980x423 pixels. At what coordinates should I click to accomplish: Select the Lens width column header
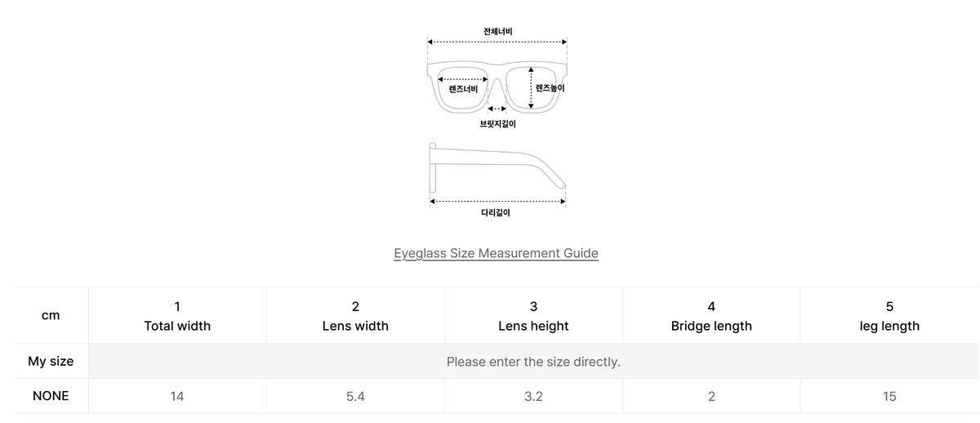(x=355, y=316)
